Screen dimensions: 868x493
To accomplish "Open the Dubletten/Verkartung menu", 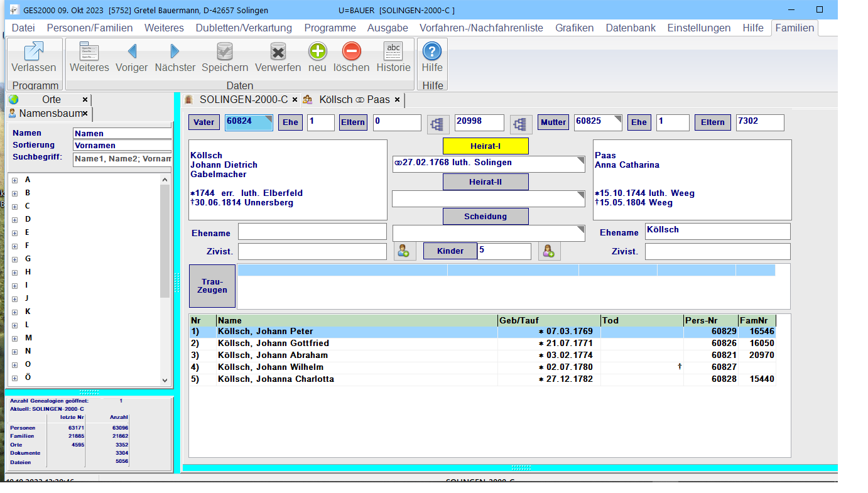I will tap(244, 28).
